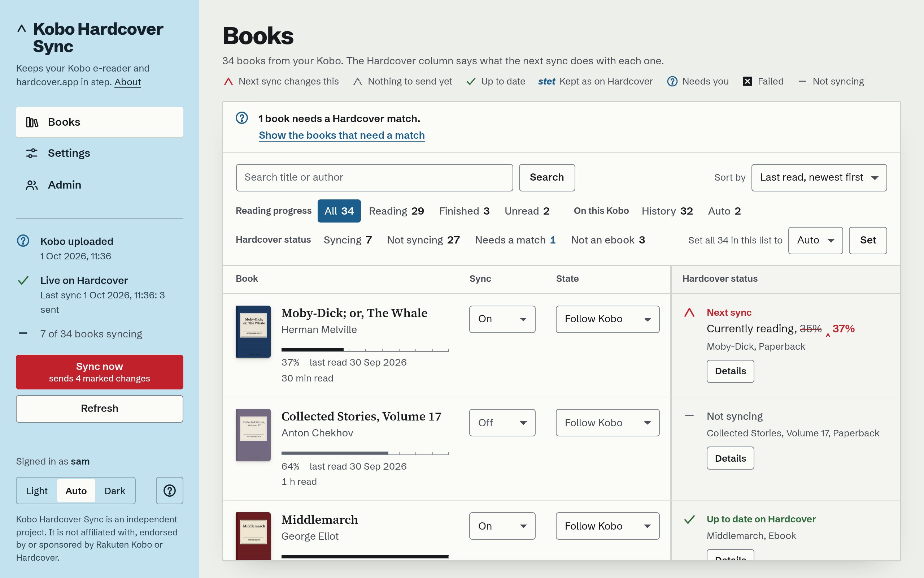Filter to Finished 3 books
The width and height of the screenshot is (924, 578).
464,211
